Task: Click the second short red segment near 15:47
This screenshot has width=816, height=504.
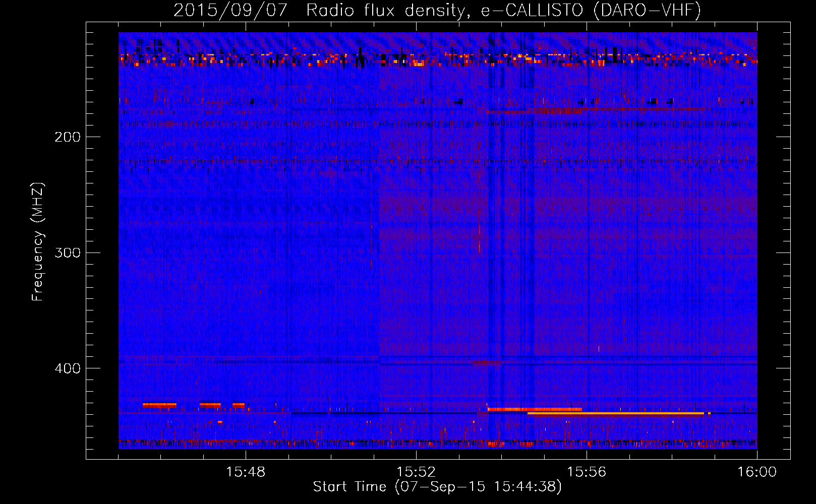Action: (210, 405)
